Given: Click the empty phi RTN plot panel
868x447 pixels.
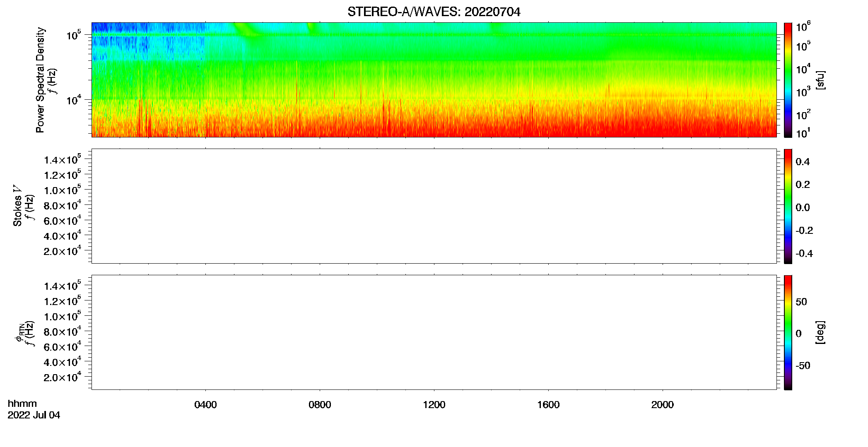Looking at the screenshot, I should click(434, 332).
